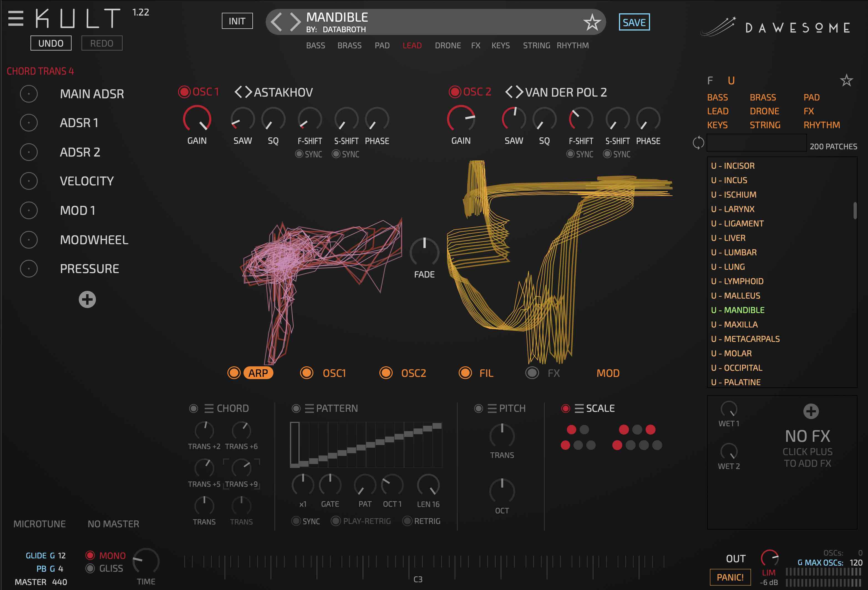
Task: Filter browser by STRING category
Action: click(765, 125)
